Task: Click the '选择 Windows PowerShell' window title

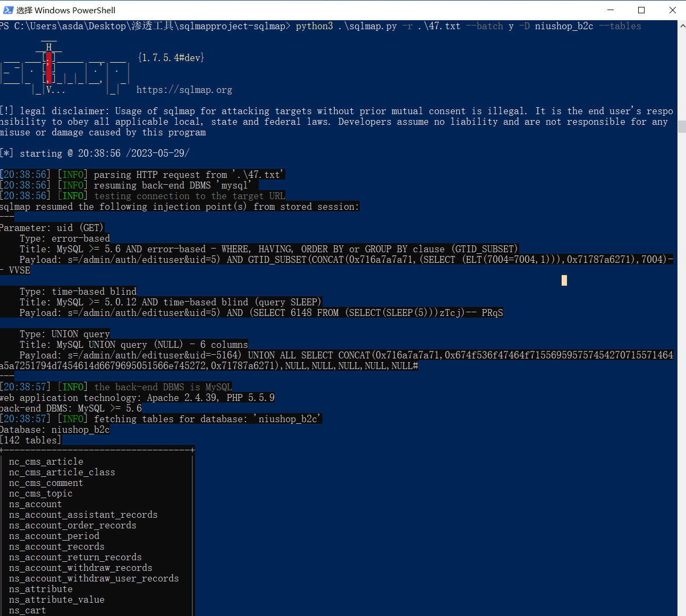Action: [x=66, y=10]
